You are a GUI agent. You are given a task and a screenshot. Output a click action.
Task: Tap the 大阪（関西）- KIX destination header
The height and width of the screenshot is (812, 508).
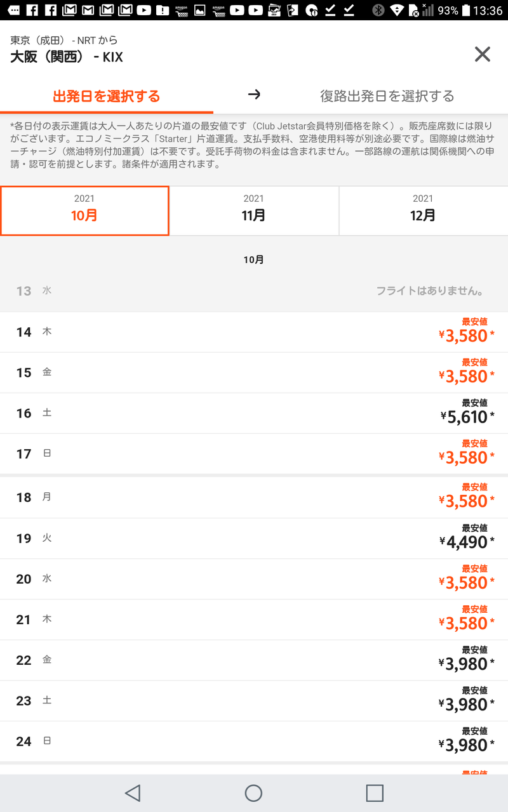[67, 57]
